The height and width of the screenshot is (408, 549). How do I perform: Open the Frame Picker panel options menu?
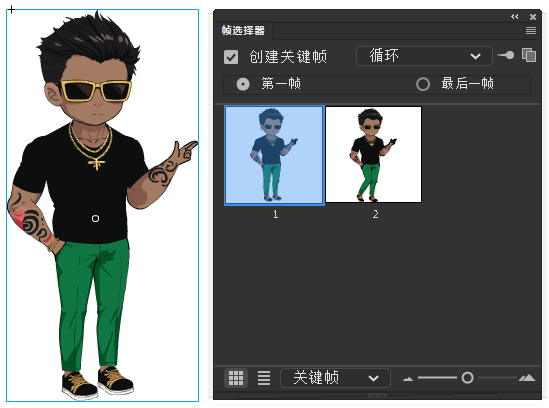531,31
